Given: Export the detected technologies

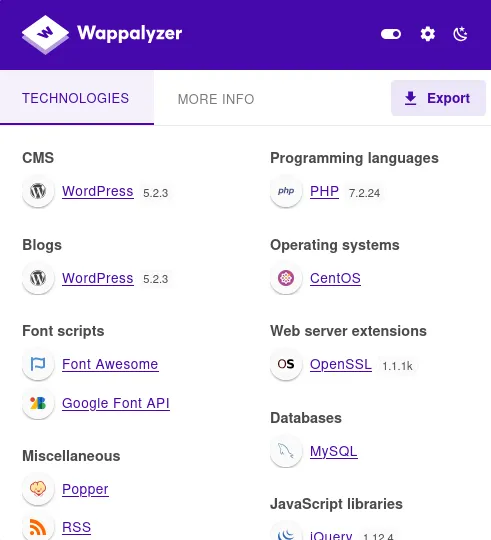Looking at the screenshot, I should pos(438,98).
